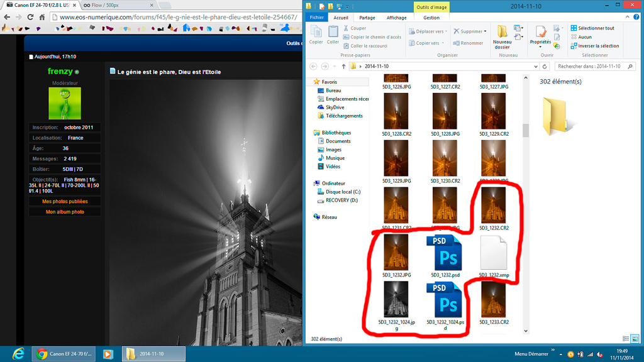Expand the Explorer address bar history dropdown
Viewport: 644px width, 362px height.
point(536,67)
